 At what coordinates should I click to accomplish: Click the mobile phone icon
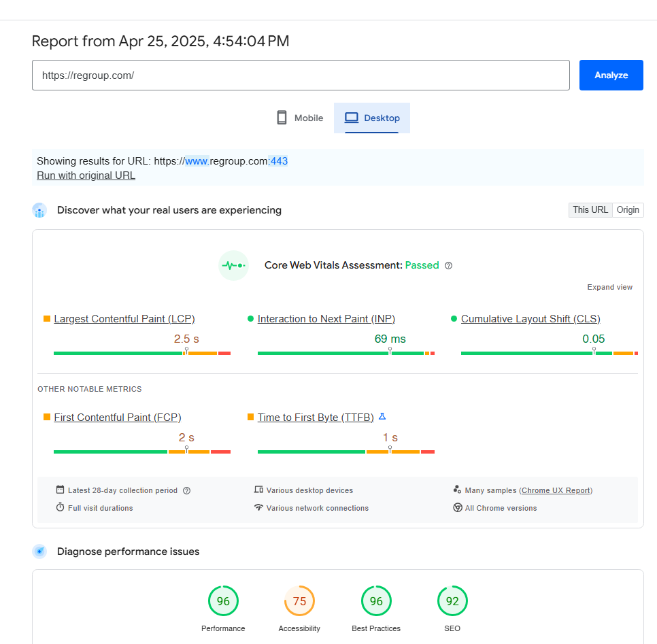282,118
